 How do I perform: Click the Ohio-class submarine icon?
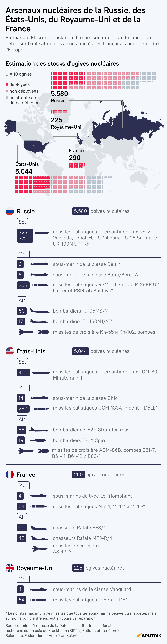pos(40,398)
